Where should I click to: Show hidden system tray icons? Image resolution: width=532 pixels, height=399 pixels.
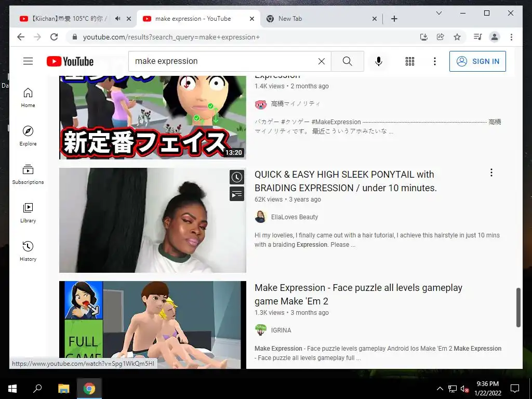coord(440,389)
